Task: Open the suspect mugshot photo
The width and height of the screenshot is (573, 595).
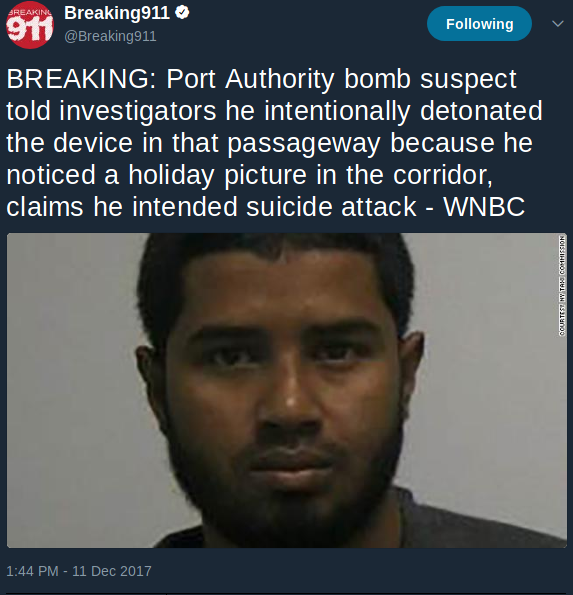Action: coord(286,390)
